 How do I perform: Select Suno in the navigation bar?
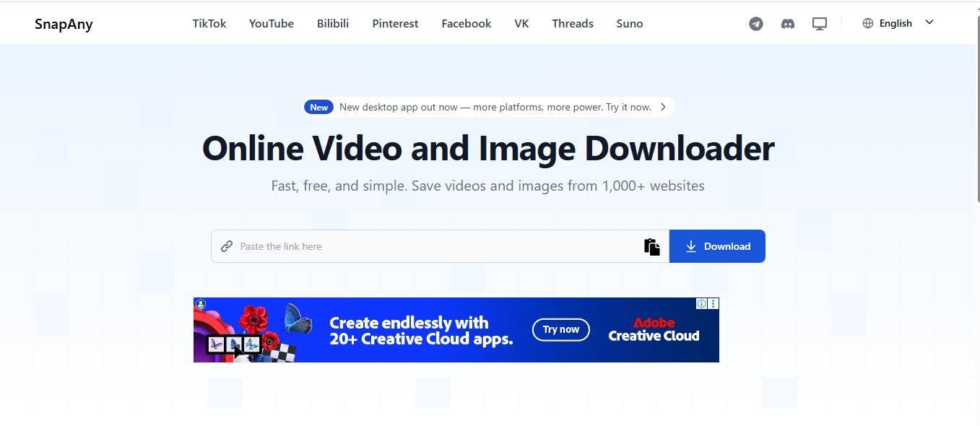click(630, 23)
